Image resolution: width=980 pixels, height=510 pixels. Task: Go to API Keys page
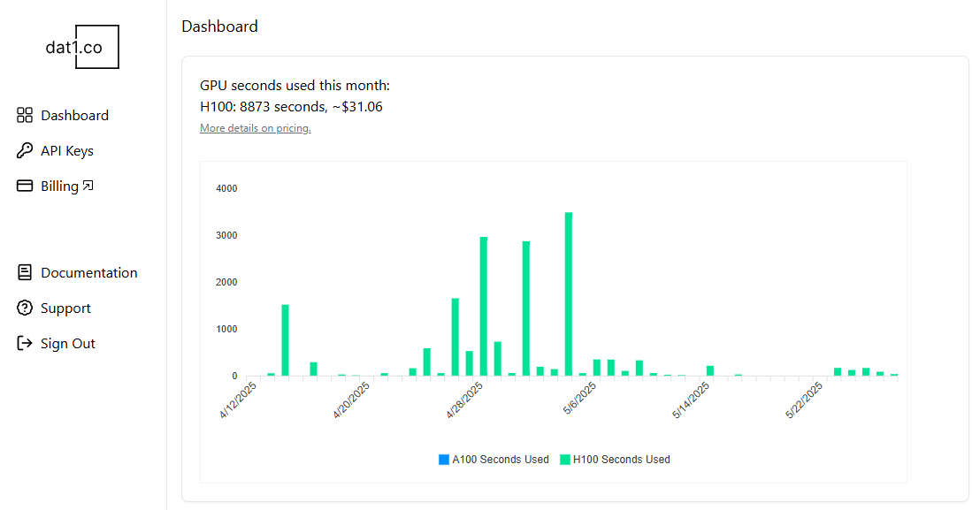67,151
